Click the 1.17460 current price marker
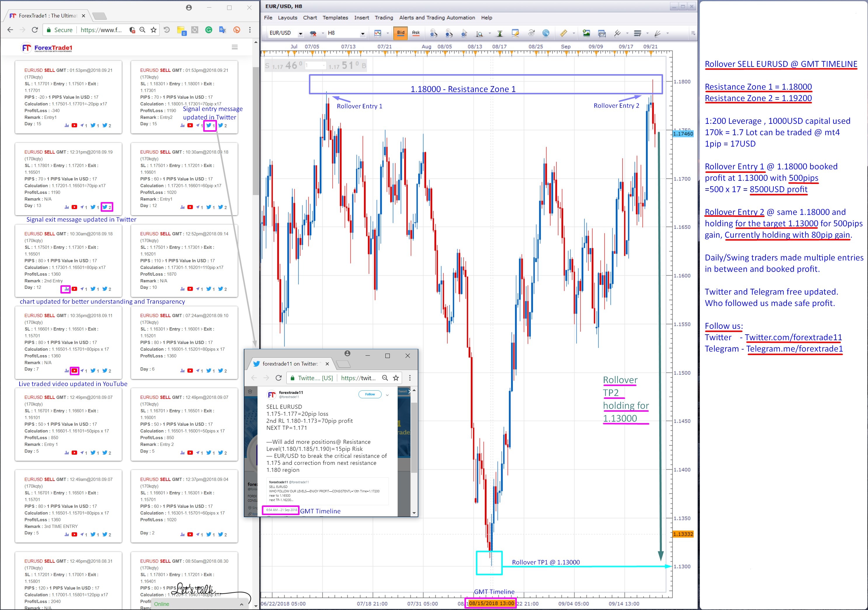Image resolution: width=868 pixels, height=610 pixels. pyautogui.click(x=683, y=133)
